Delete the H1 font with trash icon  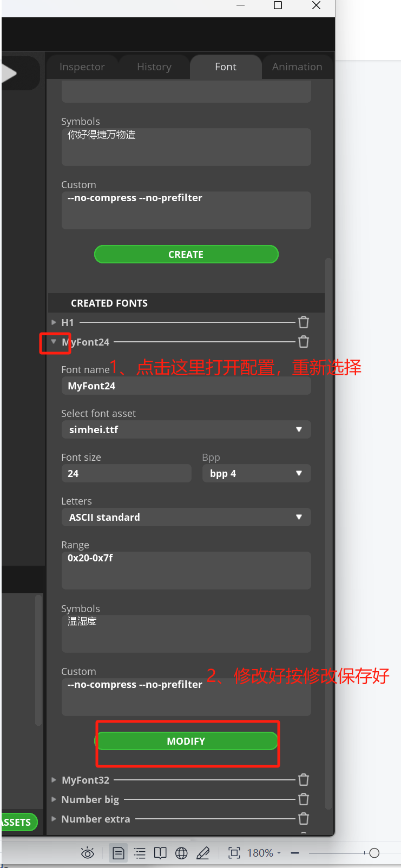click(x=304, y=322)
